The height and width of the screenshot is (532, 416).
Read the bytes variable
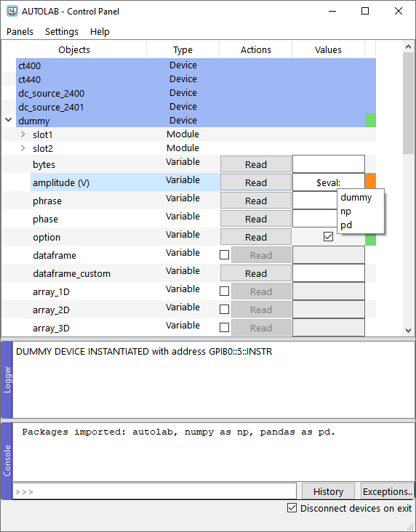[256, 164]
